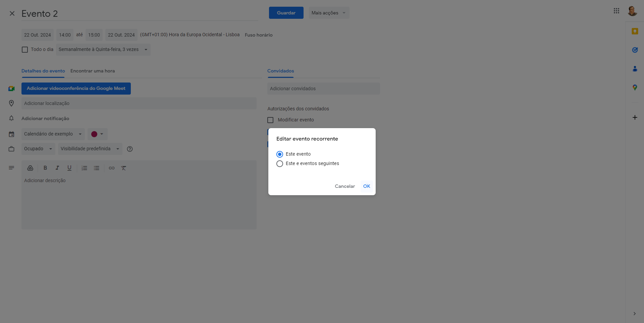The image size is (644, 323).
Task: Open Contacts from the side panel
Action: click(x=635, y=69)
